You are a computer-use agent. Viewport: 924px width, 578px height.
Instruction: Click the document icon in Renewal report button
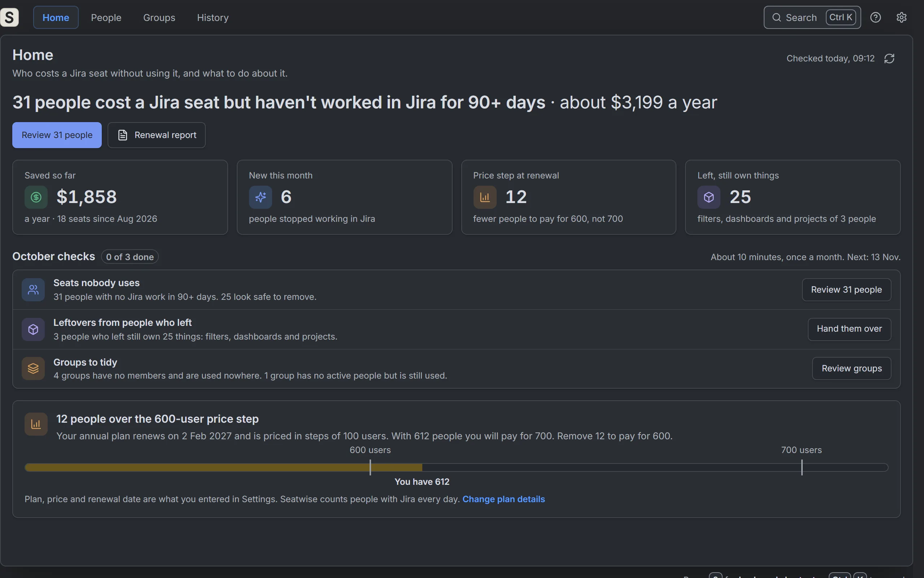(x=123, y=135)
